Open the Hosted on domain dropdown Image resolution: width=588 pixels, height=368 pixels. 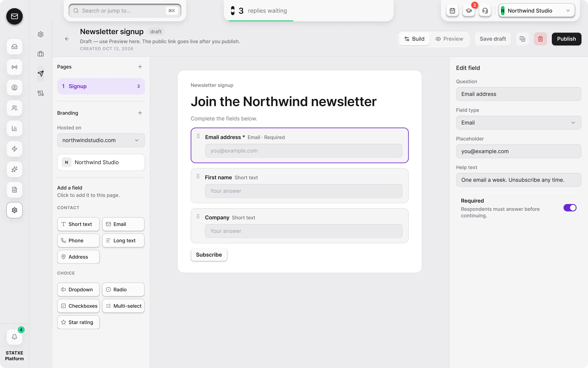point(101,140)
